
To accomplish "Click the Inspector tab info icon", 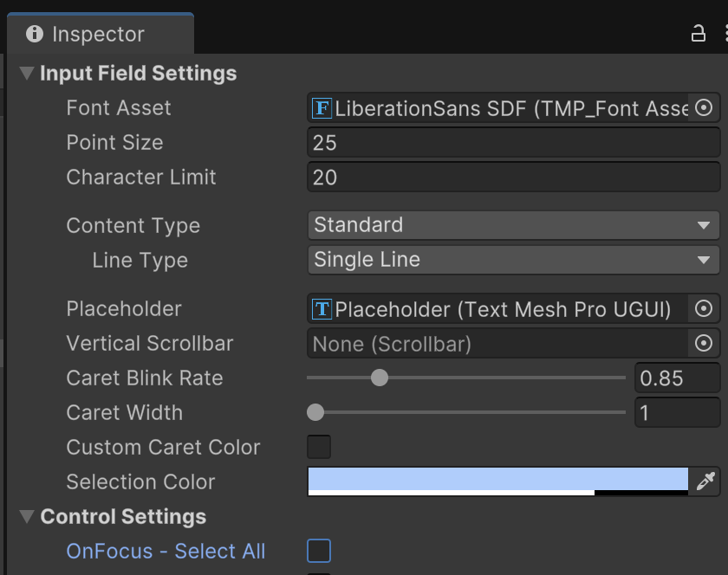I will (35, 34).
